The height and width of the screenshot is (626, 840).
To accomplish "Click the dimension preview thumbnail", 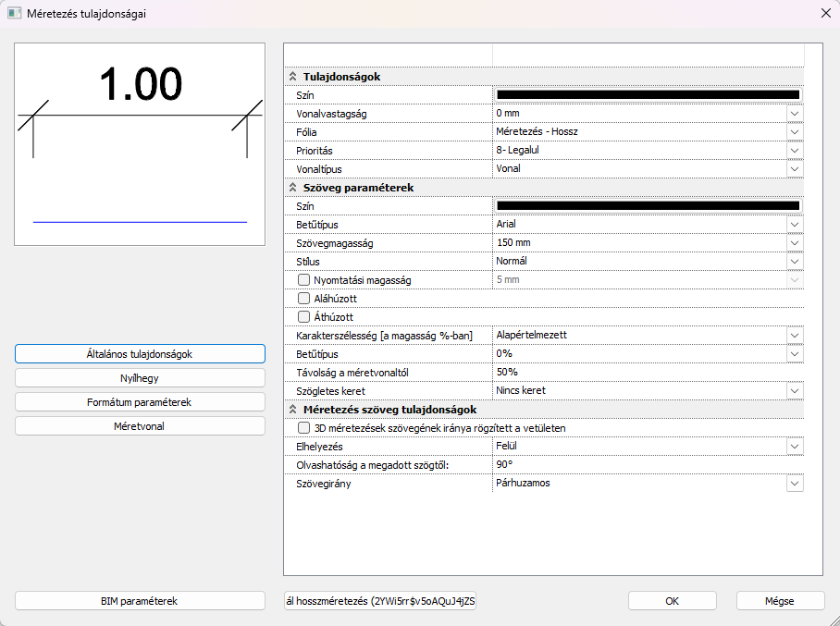I will (140, 144).
